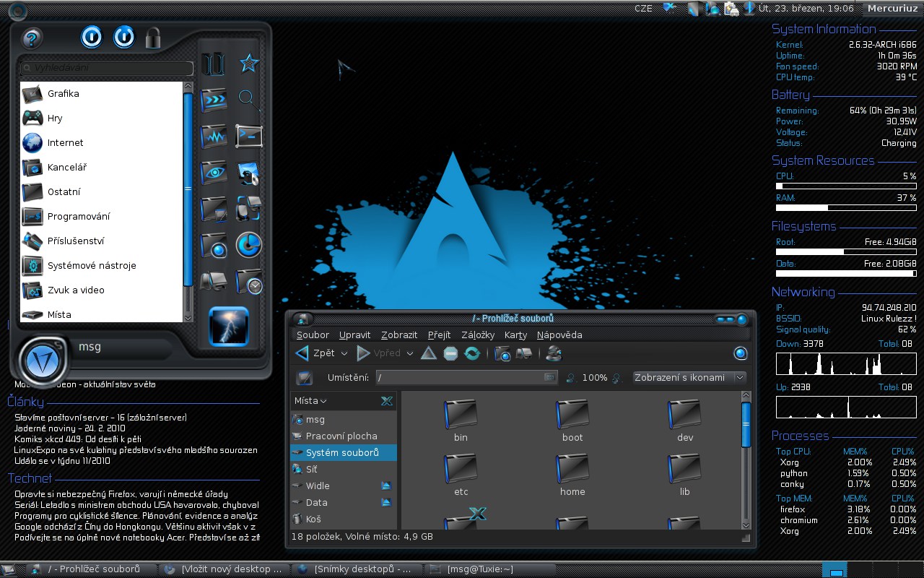The height and width of the screenshot is (578, 924).
Task: Open the Zpět history dropdown arrow
Action: 344,353
